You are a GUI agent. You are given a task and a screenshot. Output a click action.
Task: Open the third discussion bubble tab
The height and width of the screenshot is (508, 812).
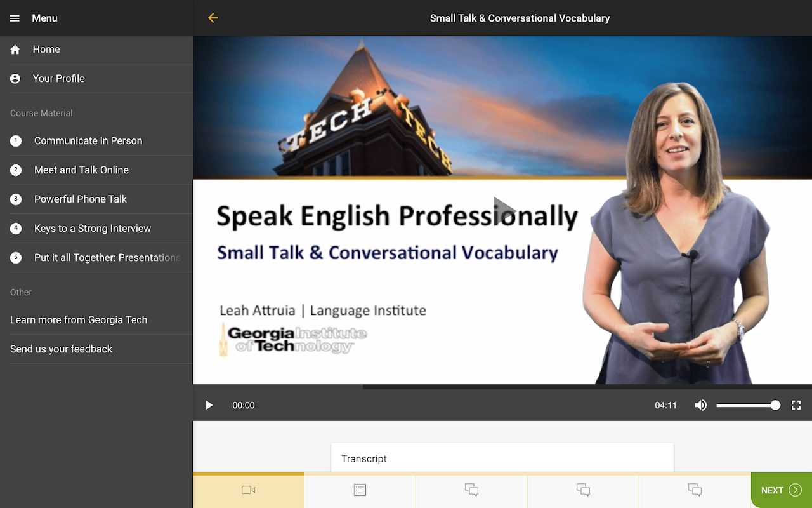pyautogui.click(x=695, y=490)
